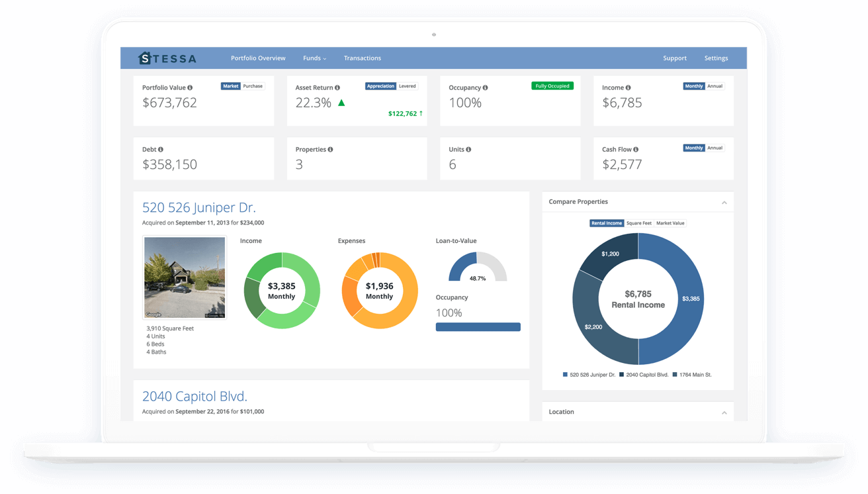This screenshot has width=868, height=494.
Task: Click the info icon beside Units
Action: [468, 150]
